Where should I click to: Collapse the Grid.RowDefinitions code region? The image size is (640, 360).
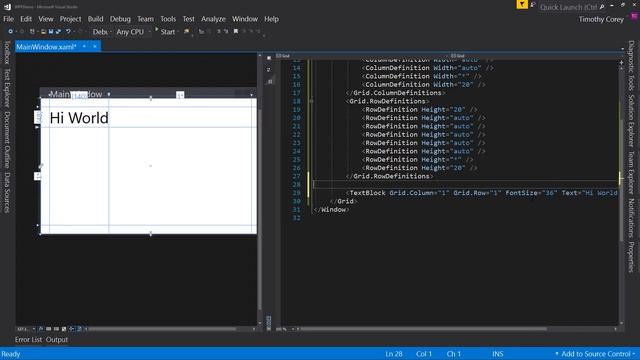click(311, 101)
